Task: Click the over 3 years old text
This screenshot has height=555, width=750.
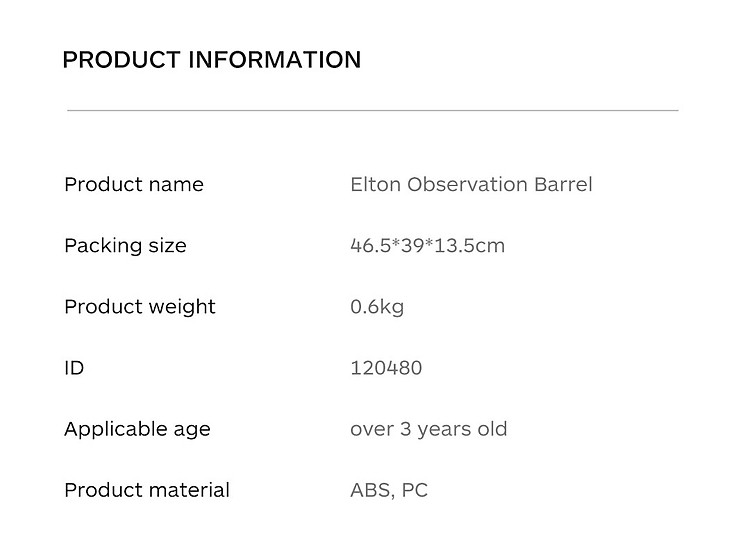Action: click(x=429, y=429)
